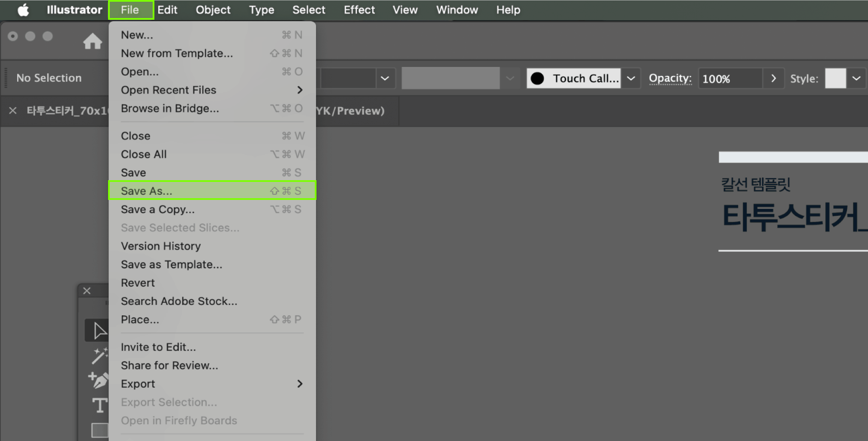Click the Touch Callig brush definition field
The width and height of the screenshot is (868, 441).
pyautogui.click(x=574, y=79)
